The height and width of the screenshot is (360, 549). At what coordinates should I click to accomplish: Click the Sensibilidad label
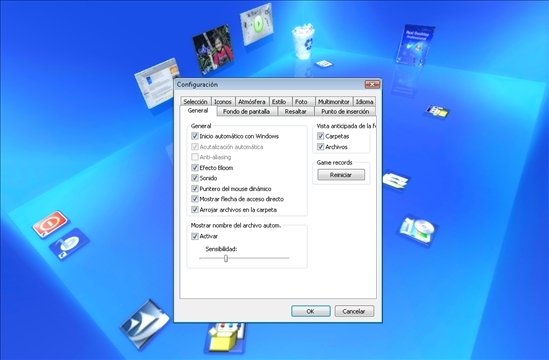point(221,249)
